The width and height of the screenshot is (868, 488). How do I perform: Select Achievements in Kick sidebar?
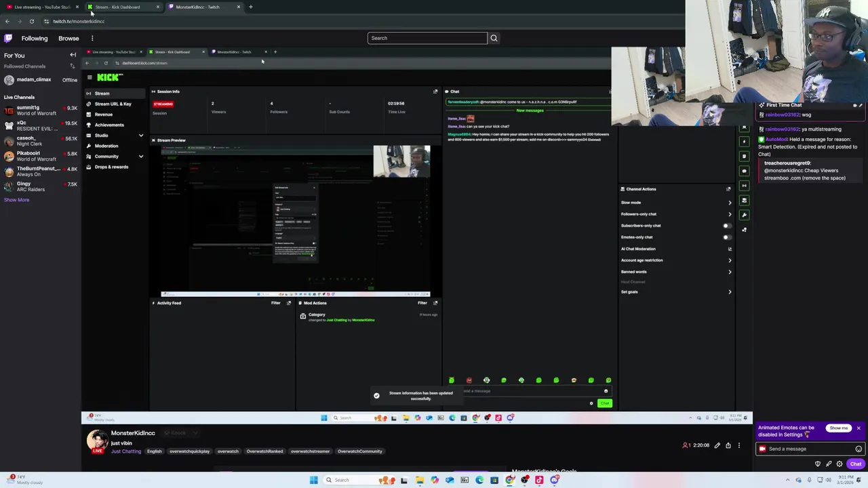tap(108, 125)
